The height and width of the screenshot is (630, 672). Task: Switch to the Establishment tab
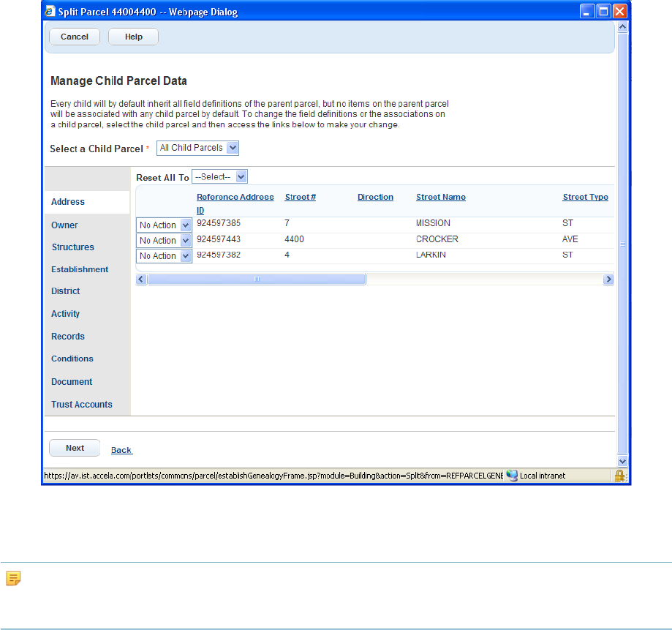point(80,269)
